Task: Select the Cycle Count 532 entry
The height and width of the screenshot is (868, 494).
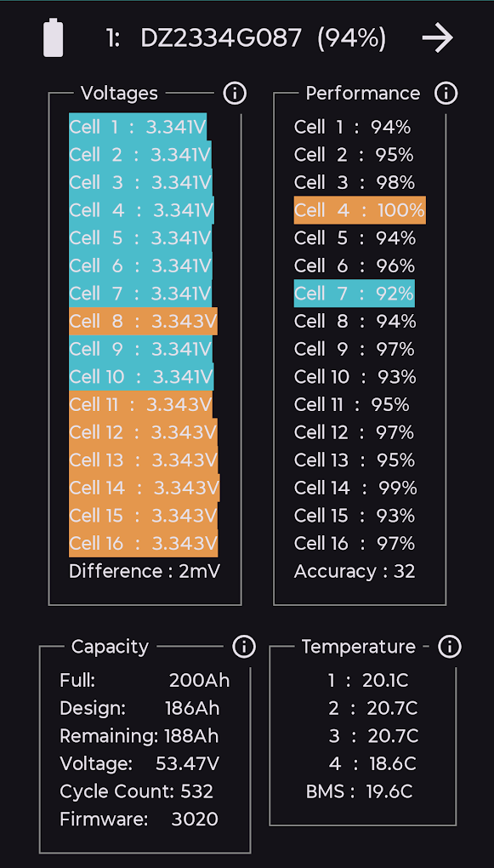Action: [137, 791]
